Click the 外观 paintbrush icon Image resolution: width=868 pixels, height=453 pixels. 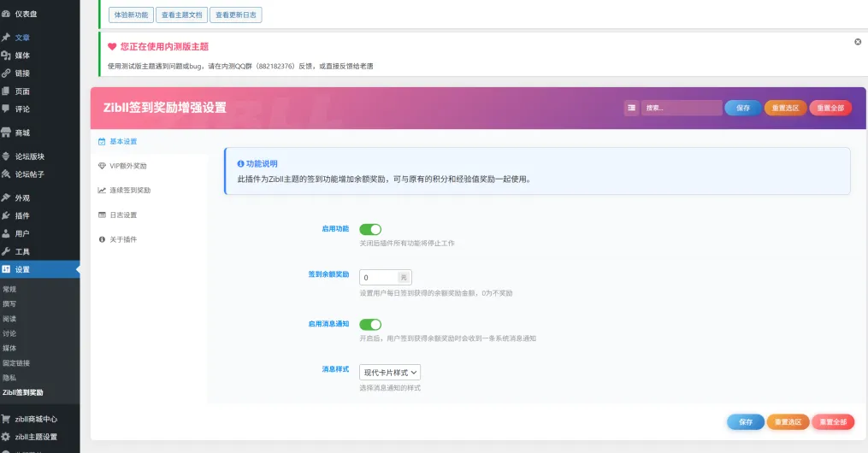click(6, 197)
